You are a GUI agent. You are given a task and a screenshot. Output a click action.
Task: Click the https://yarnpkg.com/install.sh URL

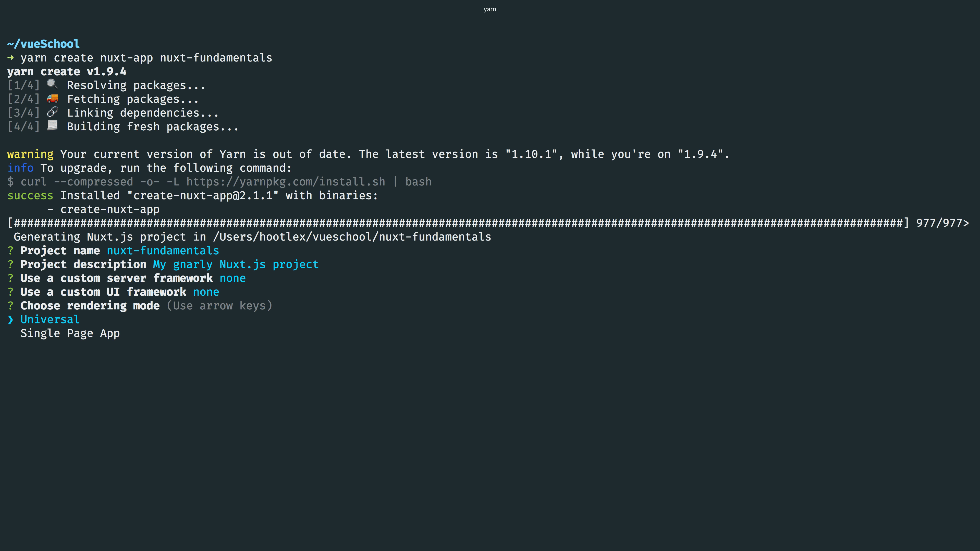pyautogui.click(x=286, y=182)
